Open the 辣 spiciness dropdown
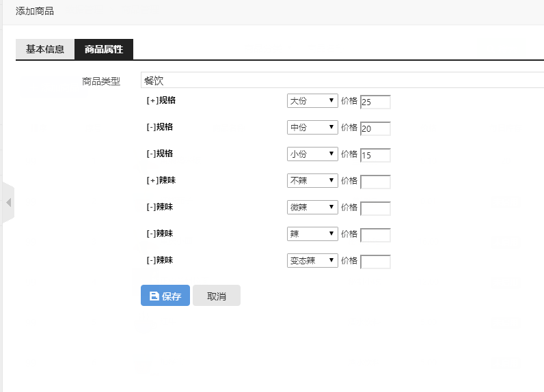The image size is (544, 392). pos(312,234)
